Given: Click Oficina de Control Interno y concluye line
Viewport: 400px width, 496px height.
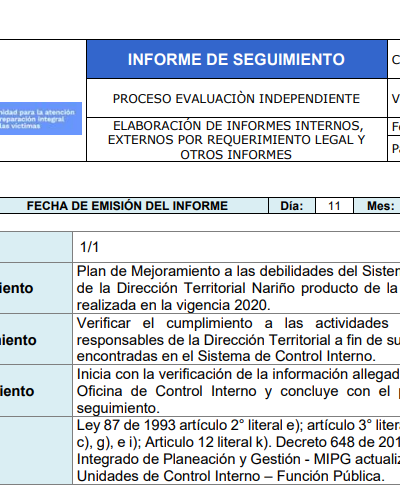Looking at the screenshot, I should [238, 391].
